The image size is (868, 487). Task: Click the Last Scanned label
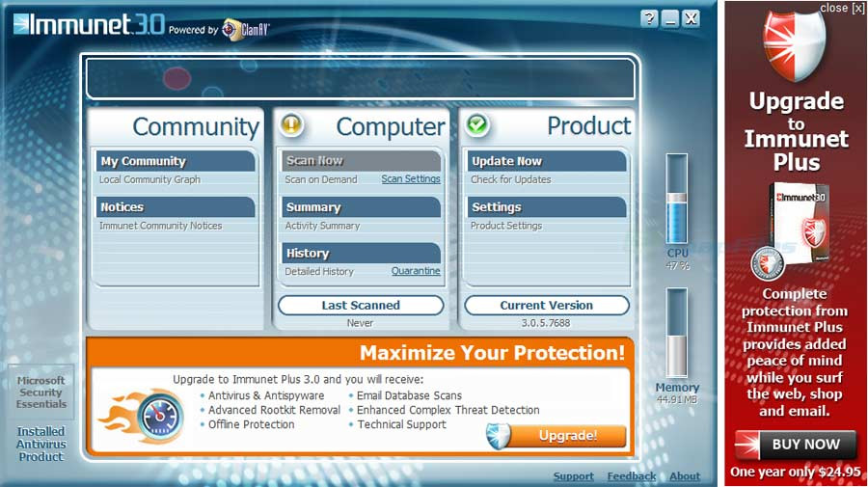361,306
